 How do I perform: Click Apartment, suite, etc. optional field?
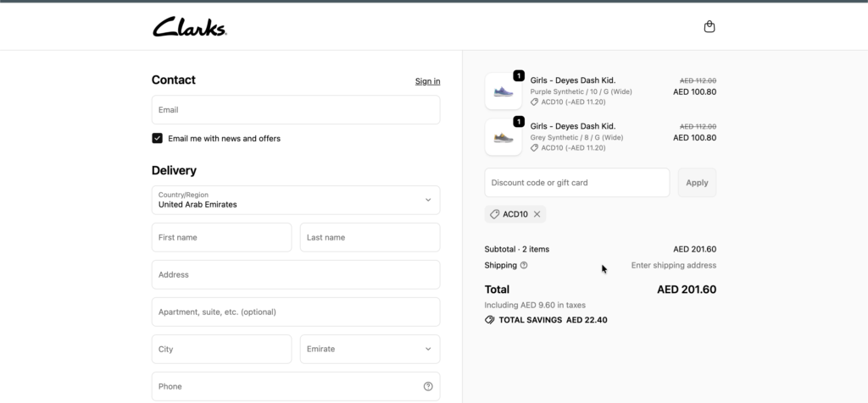tap(296, 312)
